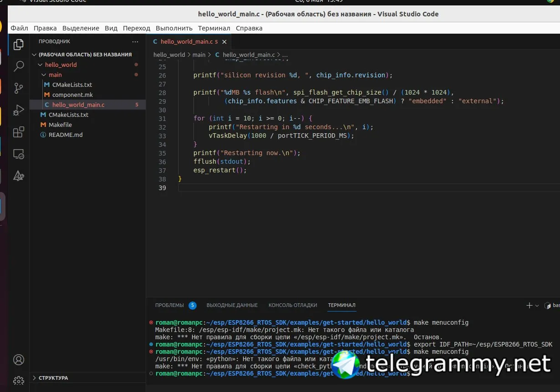
Task: Open the Файл menu
Action: coord(19,28)
